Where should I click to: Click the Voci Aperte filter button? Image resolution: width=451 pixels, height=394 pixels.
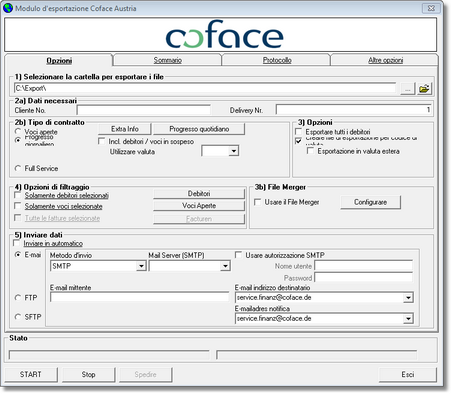pos(199,206)
